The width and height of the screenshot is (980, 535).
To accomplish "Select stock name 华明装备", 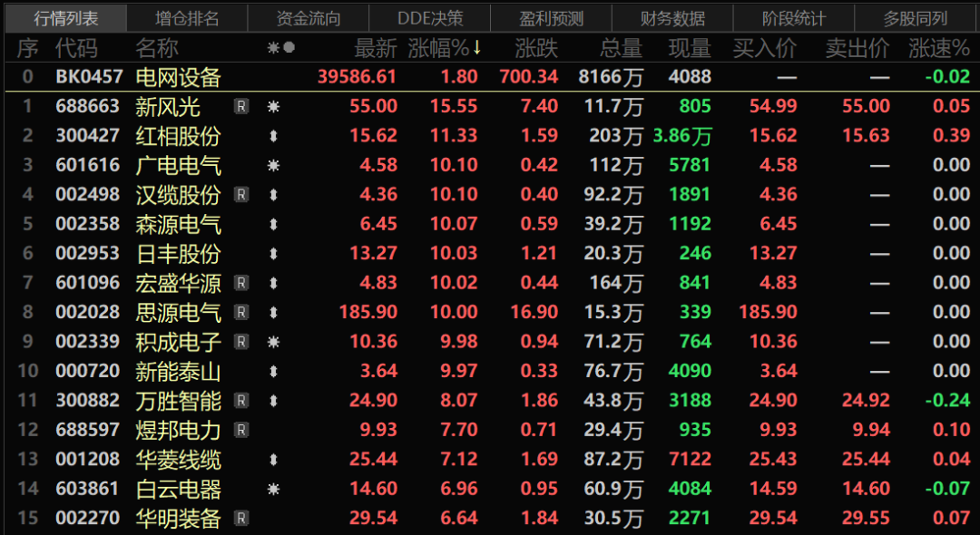I will tap(178, 518).
